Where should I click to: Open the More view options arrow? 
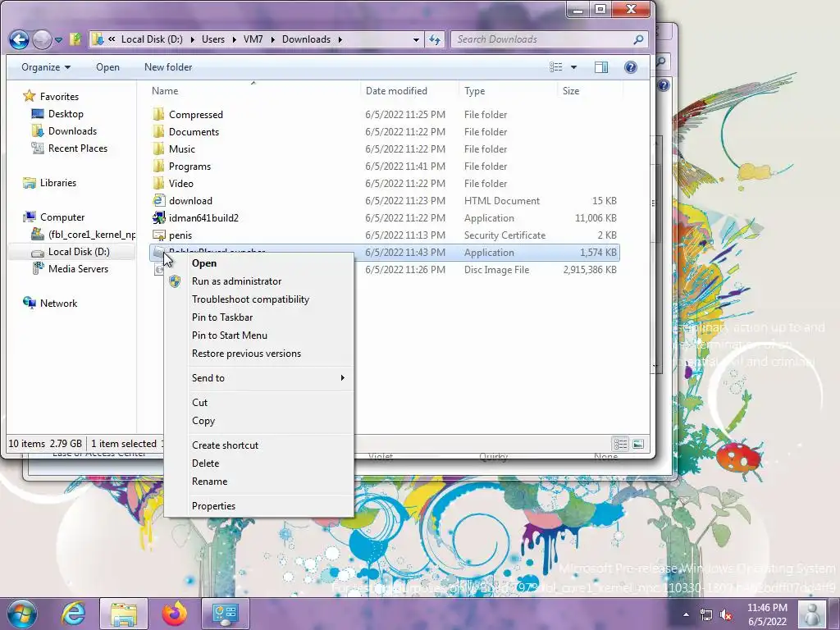pos(573,67)
